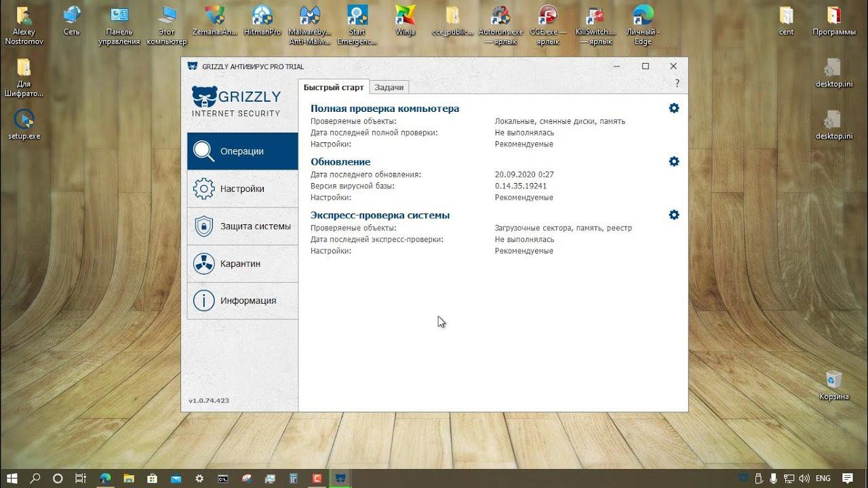Image resolution: width=868 pixels, height=488 pixels.
Task: Open File Explorer from the taskbar
Action: (x=129, y=478)
